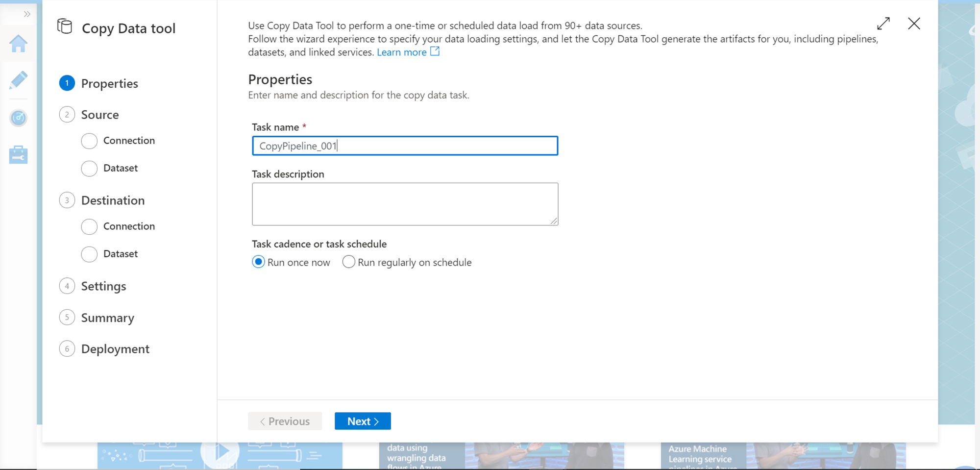Image resolution: width=980 pixels, height=470 pixels.
Task: Open the Manage toolbox icon
Action: click(18, 154)
